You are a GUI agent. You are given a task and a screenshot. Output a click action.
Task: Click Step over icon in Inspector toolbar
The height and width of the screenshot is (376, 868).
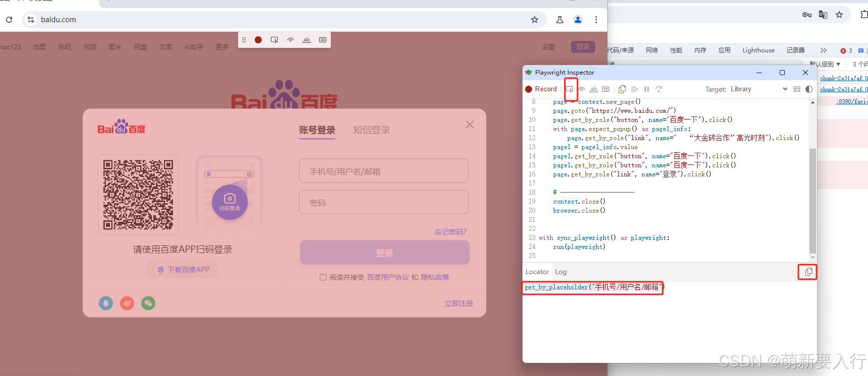pos(659,89)
